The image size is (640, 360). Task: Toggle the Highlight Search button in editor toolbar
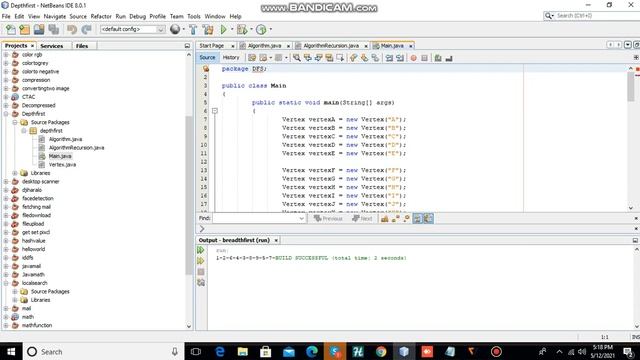click(x=329, y=58)
